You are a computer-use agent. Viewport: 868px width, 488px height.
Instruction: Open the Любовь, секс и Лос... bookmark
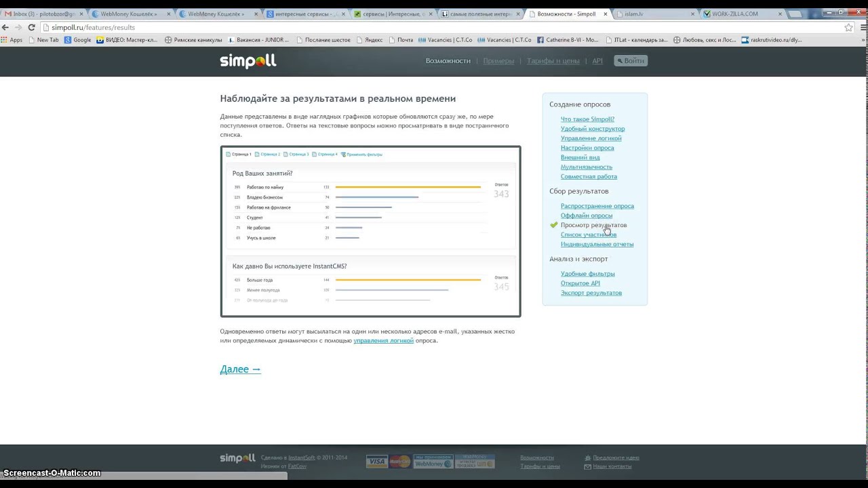click(x=705, y=40)
